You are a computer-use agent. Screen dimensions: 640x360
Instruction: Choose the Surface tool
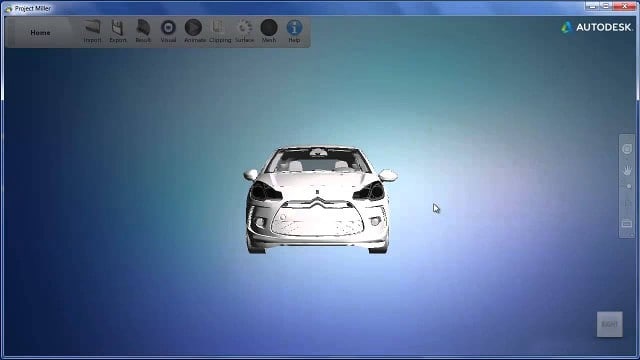244,31
